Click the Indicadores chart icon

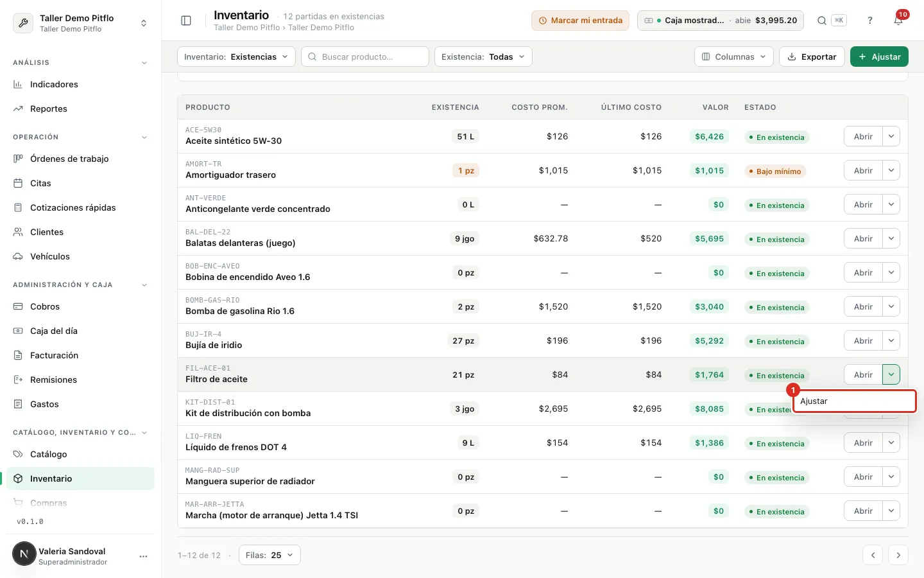[18, 84]
